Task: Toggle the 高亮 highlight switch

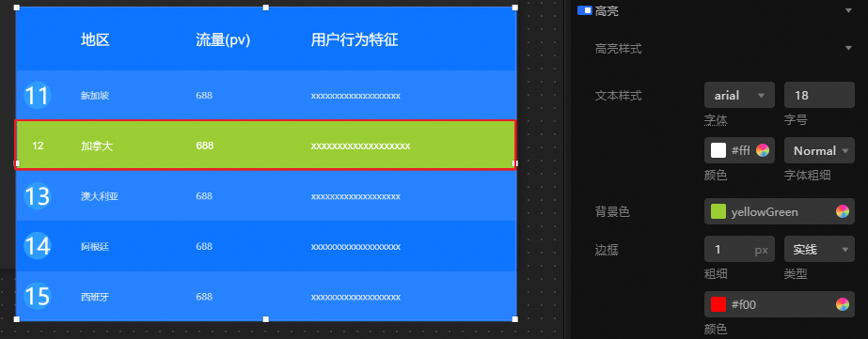Action: click(x=585, y=10)
